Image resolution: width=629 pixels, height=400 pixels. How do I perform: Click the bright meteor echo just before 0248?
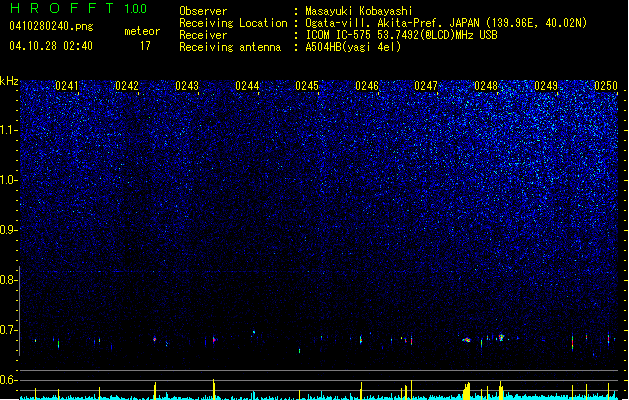coord(466,340)
